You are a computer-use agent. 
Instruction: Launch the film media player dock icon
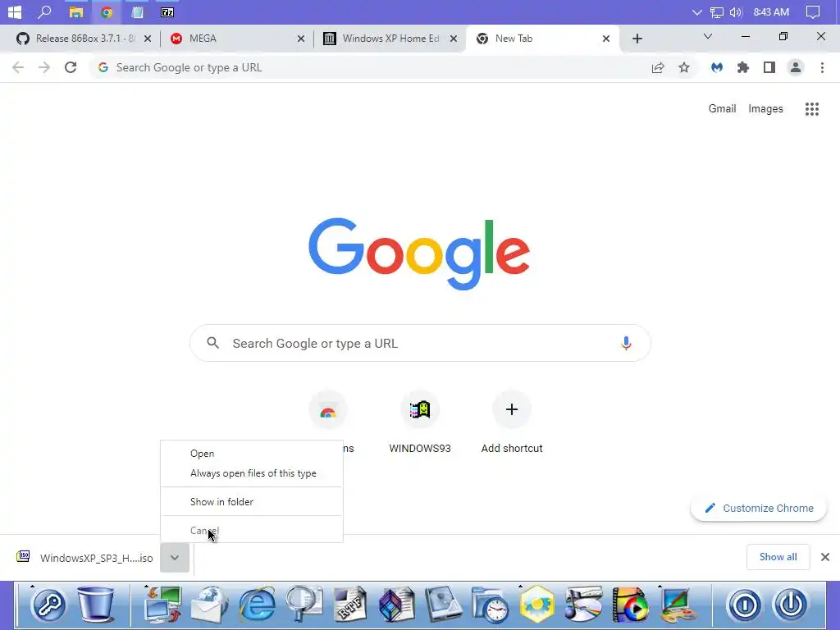(630, 605)
